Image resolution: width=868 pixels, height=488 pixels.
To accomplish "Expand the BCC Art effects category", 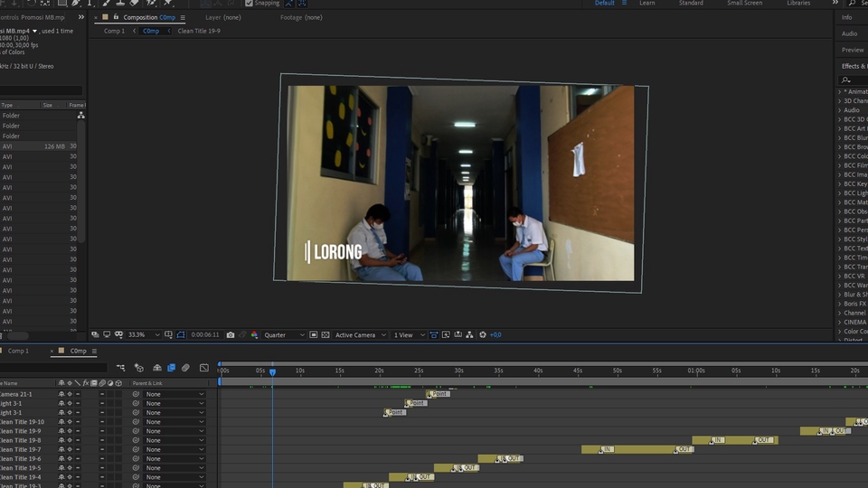I will pyautogui.click(x=840, y=128).
